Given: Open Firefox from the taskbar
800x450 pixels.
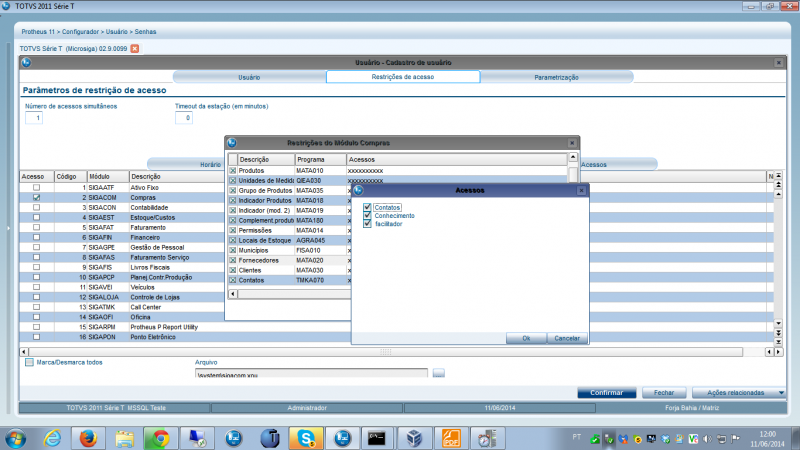Looking at the screenshot, I should tap(88, 438).
